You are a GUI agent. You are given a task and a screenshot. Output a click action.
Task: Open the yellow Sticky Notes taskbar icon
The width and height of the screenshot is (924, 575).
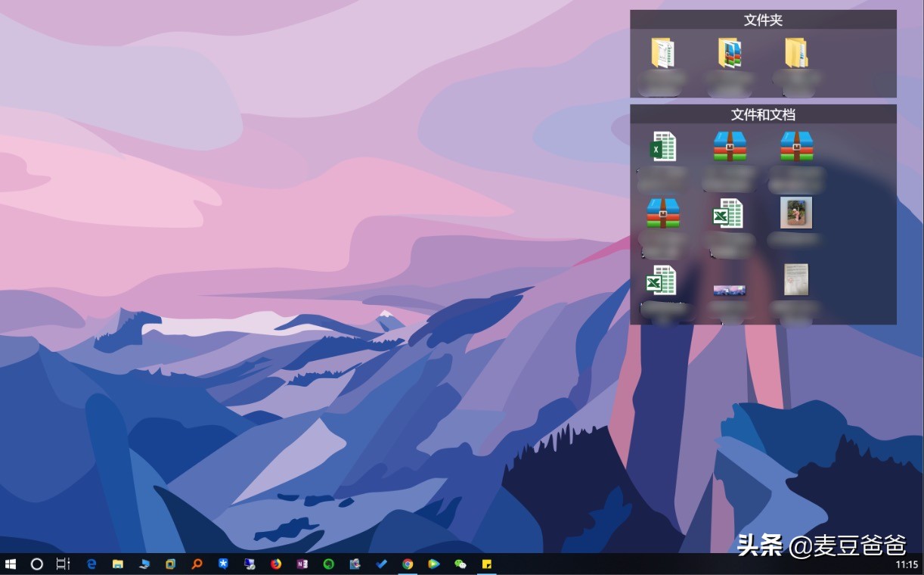pyautogui.click(x=487, y=564)
